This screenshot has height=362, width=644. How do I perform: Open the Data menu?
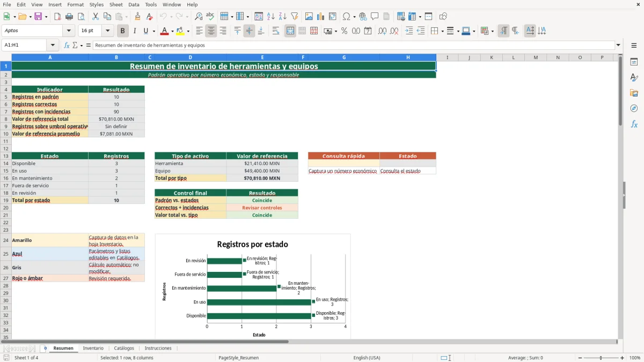[x=134, y=4]
